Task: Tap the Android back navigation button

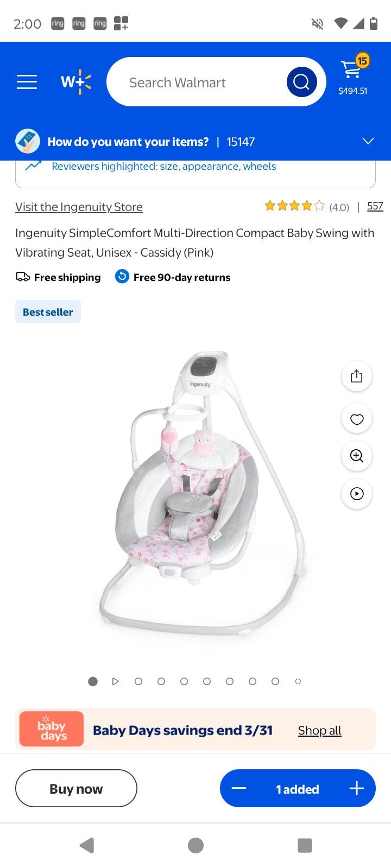Action: coord(87,845)
